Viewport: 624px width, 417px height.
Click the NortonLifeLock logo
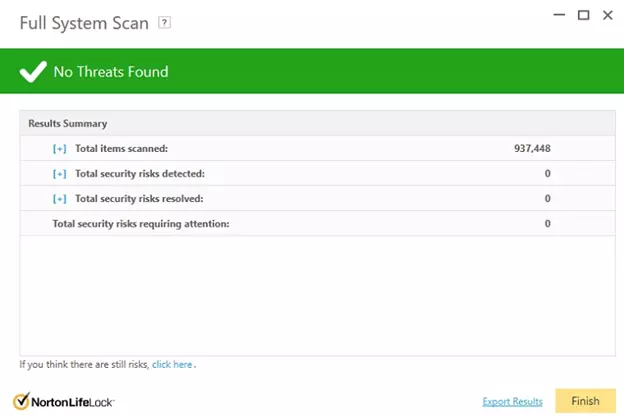click(65, 401)
